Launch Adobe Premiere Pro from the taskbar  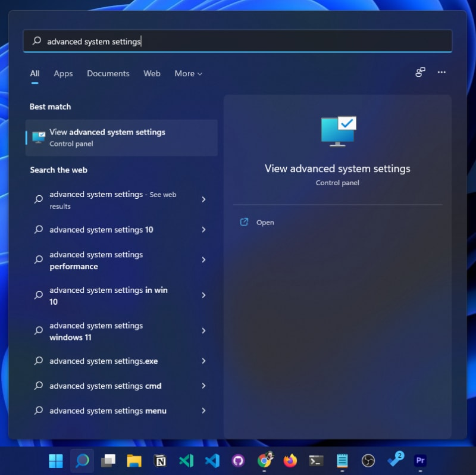click(x=421, y=461)
